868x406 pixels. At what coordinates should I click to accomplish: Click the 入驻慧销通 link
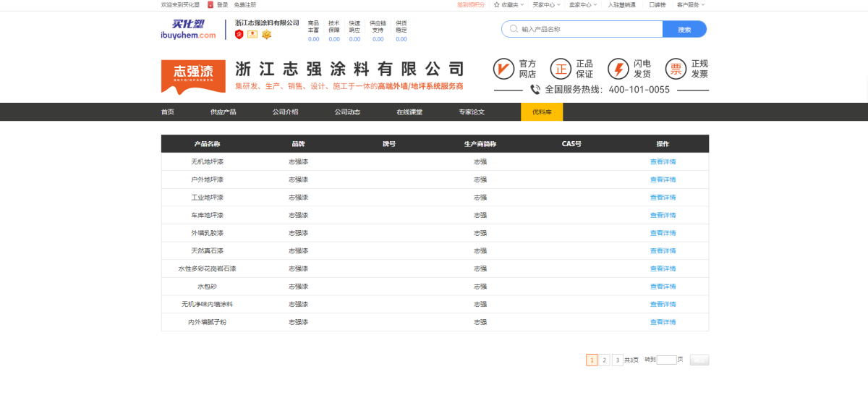point(622,4)
